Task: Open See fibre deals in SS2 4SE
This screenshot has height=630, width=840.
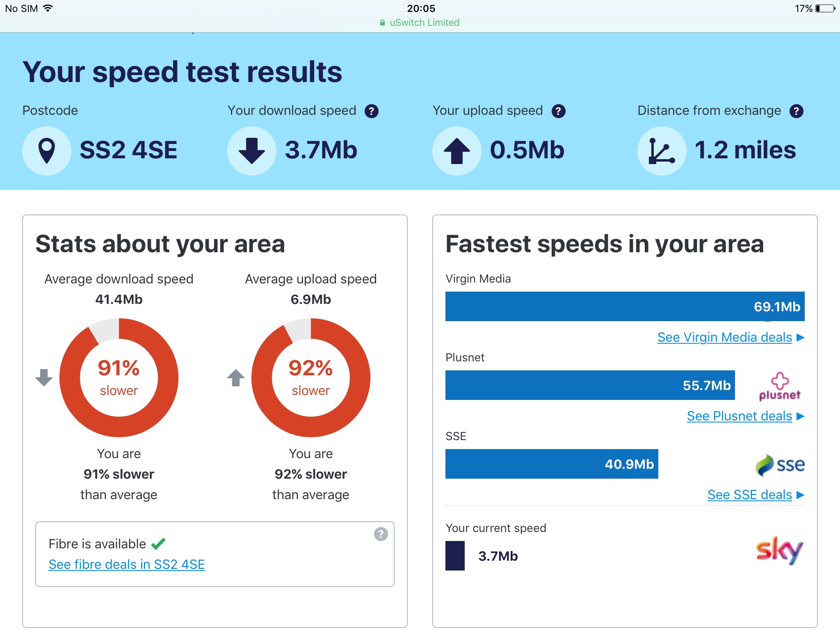Action: coord(127,564)
